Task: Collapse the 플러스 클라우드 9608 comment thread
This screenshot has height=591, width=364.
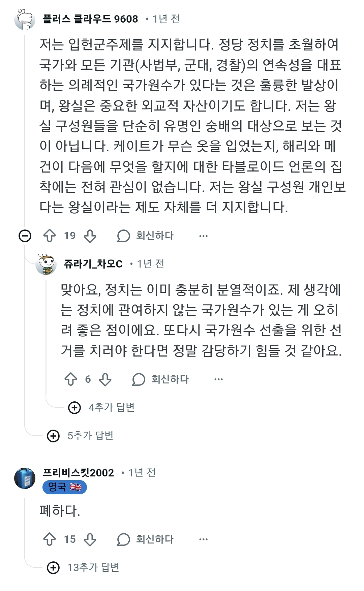Action: pyautogui.click(x=25, y=236)
